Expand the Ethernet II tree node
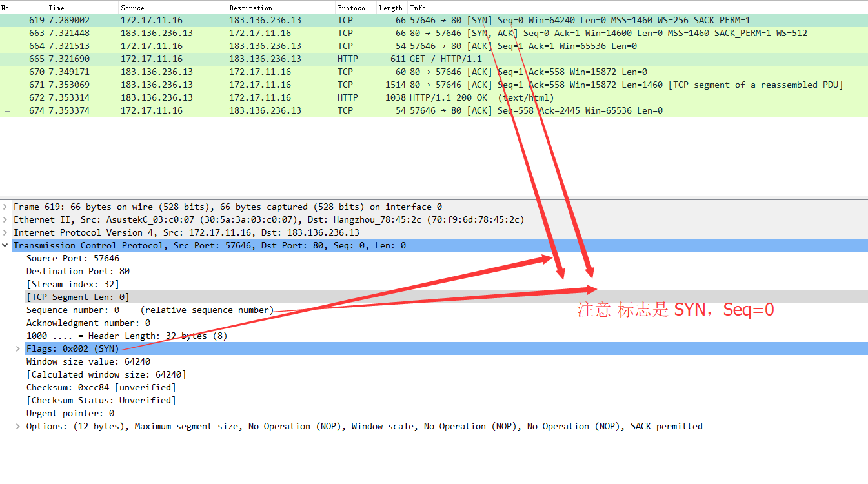The image size is (868, 484). 6,220
